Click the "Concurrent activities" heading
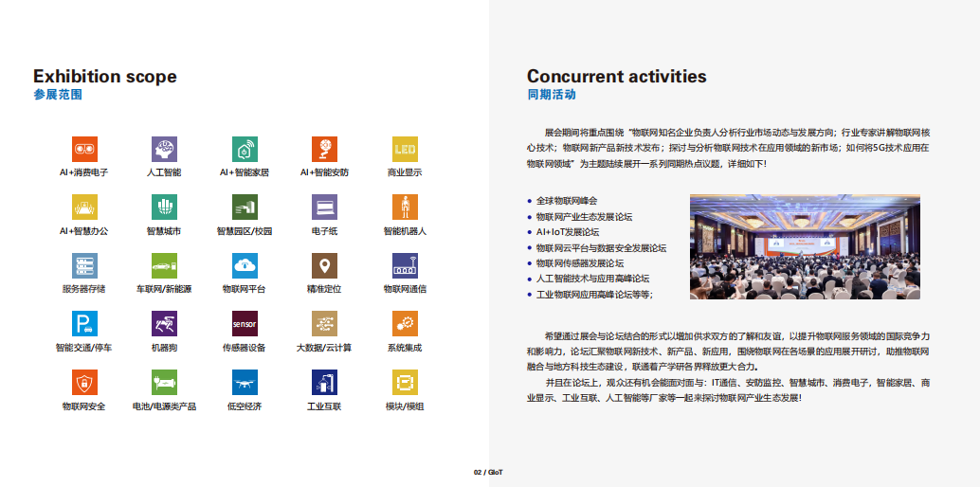This screenshot has width=980, height=487. pos(616,77)
